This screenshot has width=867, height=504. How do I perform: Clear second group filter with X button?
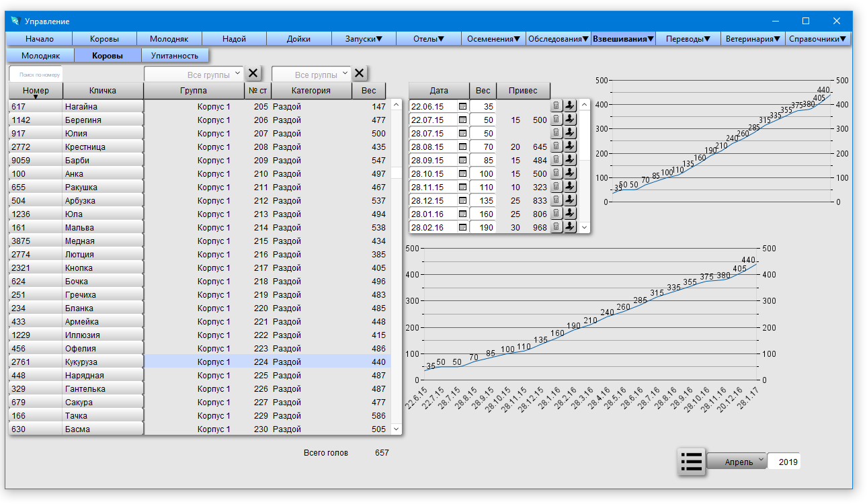point(360,74)
